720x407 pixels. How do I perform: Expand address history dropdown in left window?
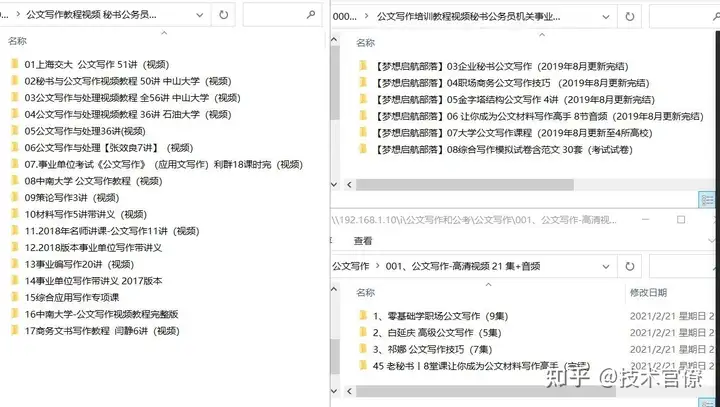(x=200, y=15)
